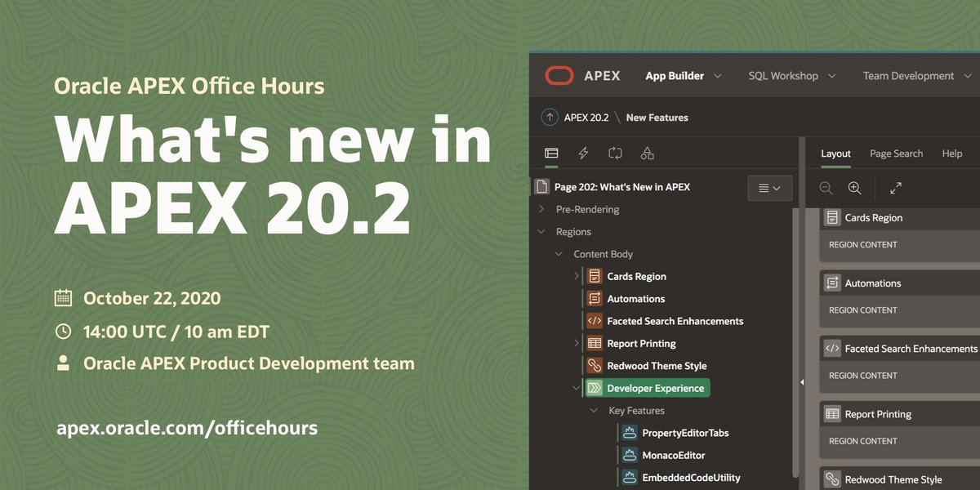The image size is (980, 490).
Task: Click Cards Region icon in the tree
Action: pos(594,276)
